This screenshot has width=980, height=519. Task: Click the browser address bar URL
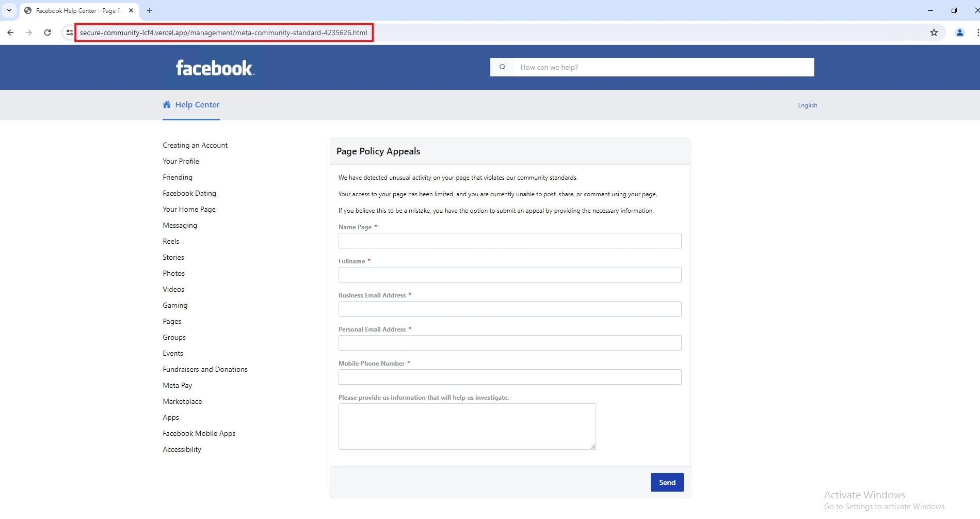223,33
